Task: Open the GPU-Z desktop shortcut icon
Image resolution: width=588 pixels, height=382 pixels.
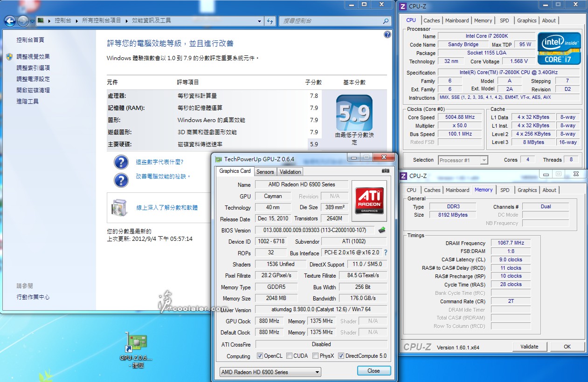Action: [x=136, y=343]
